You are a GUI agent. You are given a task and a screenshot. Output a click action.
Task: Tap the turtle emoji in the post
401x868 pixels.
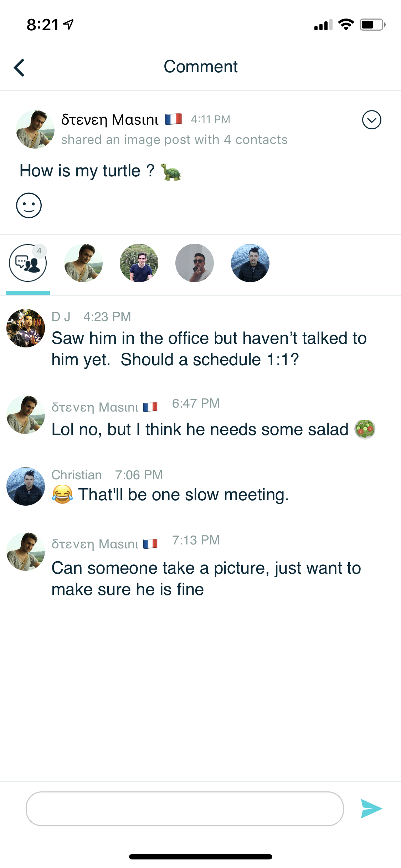[x=171, y=172]
